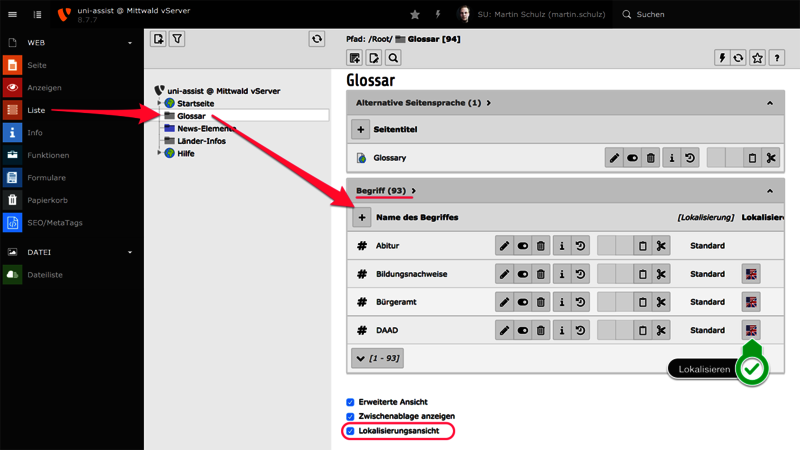
Task: Cut the DAAD record
Action: 661,331
